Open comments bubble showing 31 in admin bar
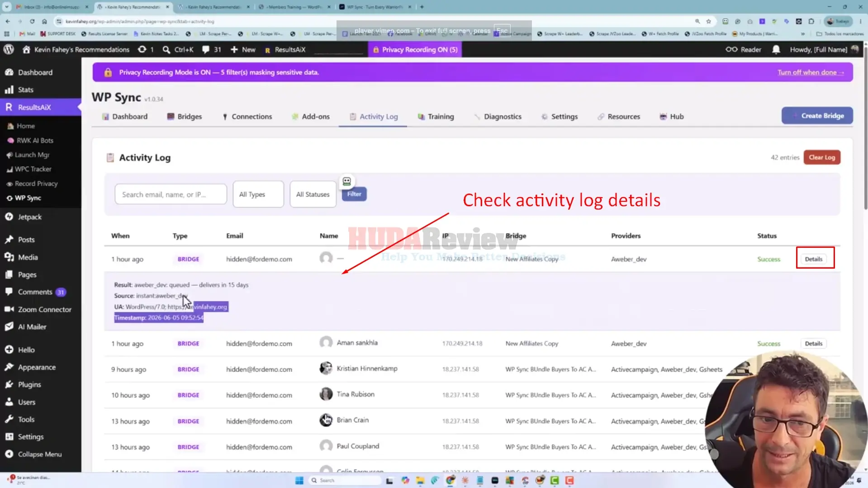868x488 pixels. point(212,49)
